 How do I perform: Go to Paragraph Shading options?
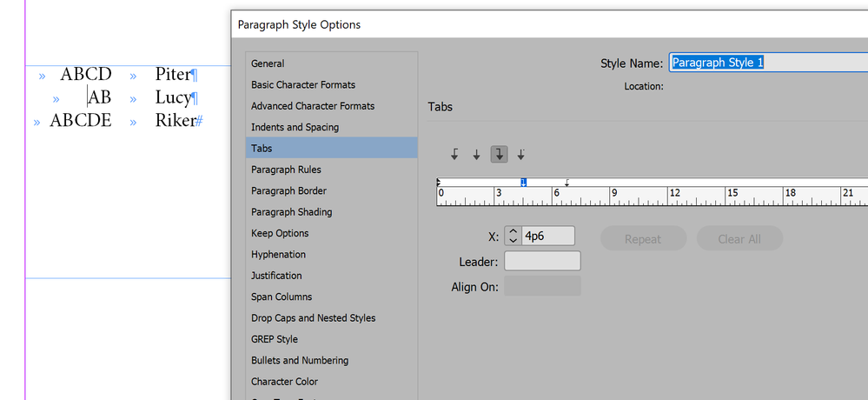tap(292, 212)
